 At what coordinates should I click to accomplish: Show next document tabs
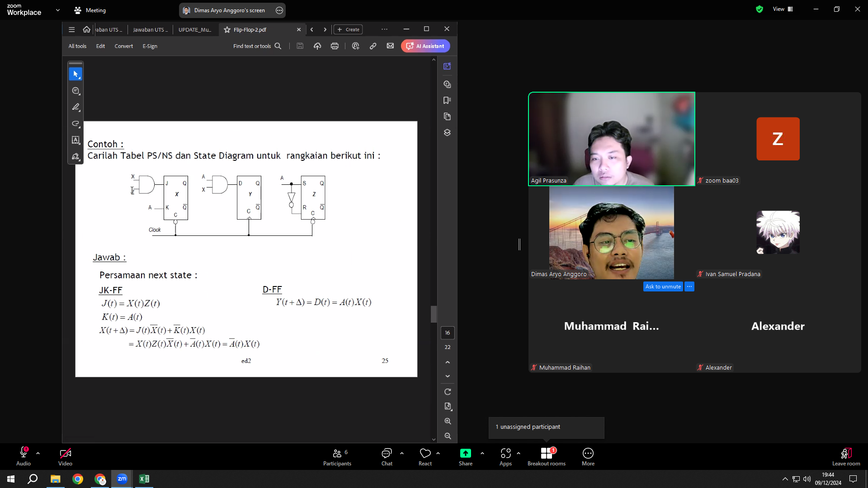pyautogui.click(x=325, y=29)
